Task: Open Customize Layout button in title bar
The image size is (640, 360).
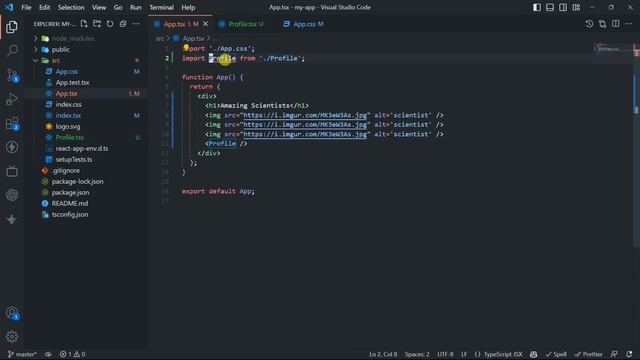Action: click(x=576, y=7)
